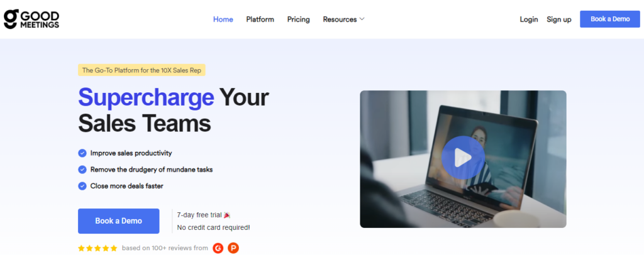Click the video thumbnail image

tap(463, 159)
